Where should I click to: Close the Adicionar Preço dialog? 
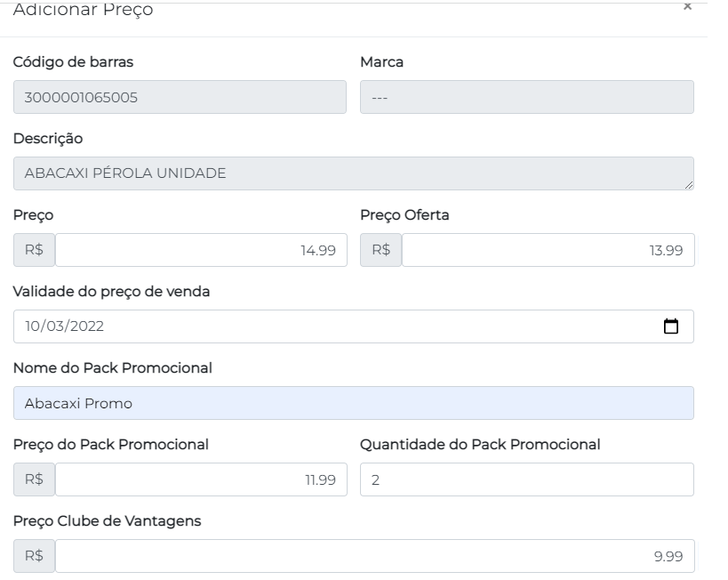click(x=687, y=7)
